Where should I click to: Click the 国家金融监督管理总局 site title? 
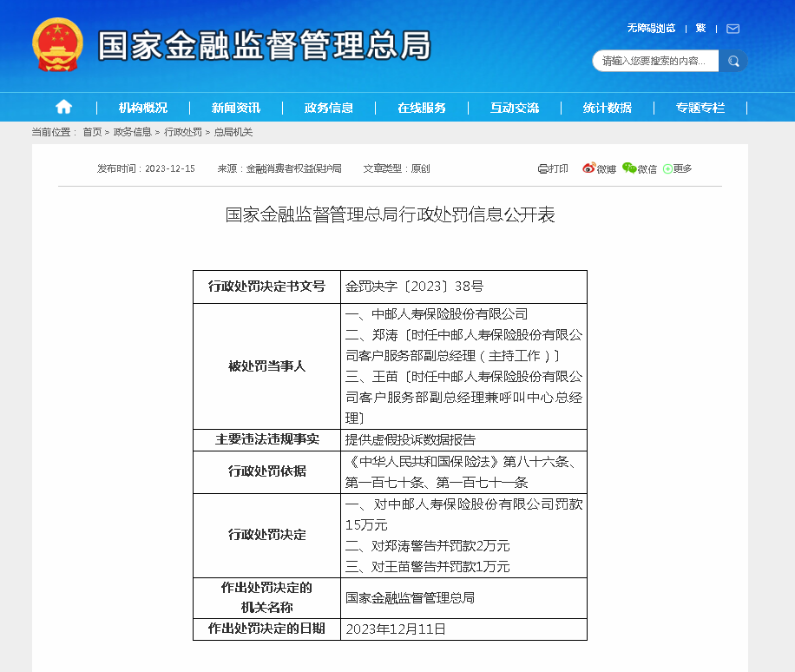[264, 46]
